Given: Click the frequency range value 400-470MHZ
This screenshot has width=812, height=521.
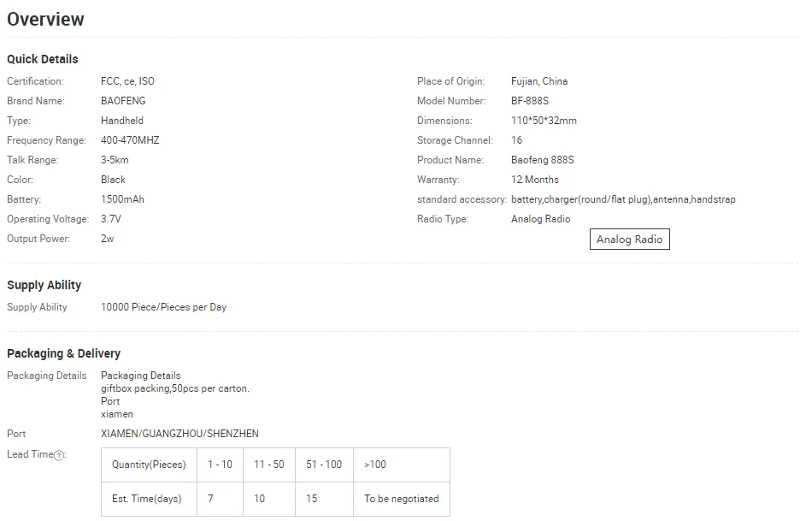Looking at the screenshot, I should click(x=130, y=140).
